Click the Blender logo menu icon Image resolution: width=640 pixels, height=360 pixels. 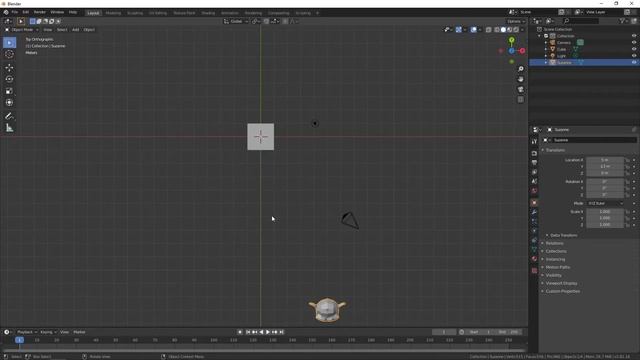pyautogui.click(x=6, y=12)
